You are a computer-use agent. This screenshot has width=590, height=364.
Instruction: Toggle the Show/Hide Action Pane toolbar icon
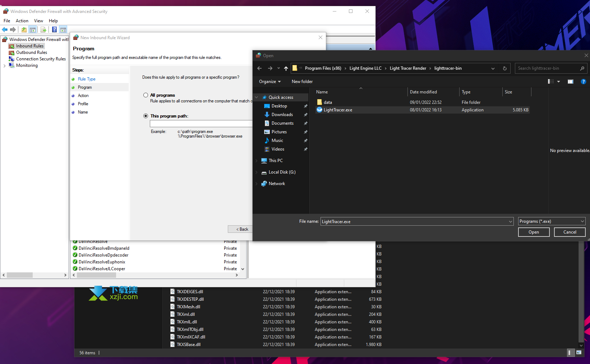point(63,29)
